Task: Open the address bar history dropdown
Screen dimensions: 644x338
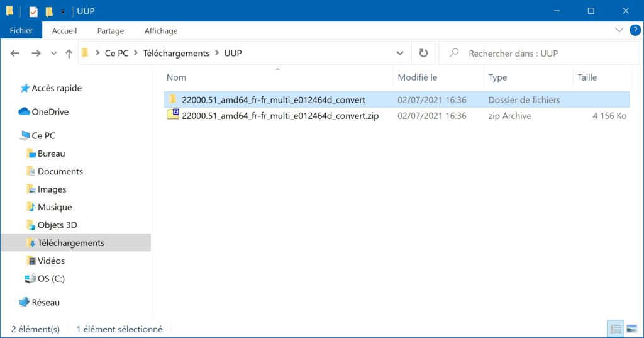Action: (x=400, y=53)
